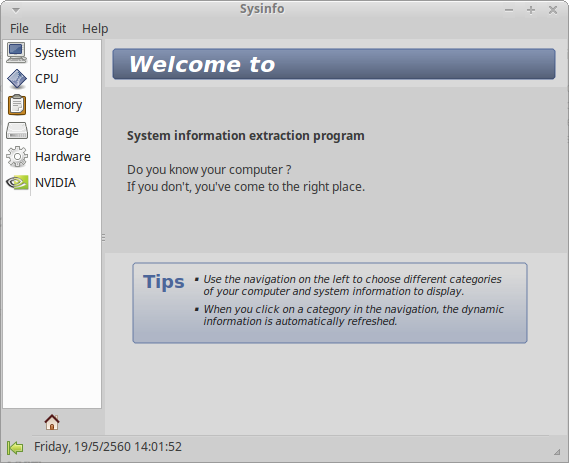Screen dimensions: 569x463
Task: Select the Memory category label
Action: 59,105
